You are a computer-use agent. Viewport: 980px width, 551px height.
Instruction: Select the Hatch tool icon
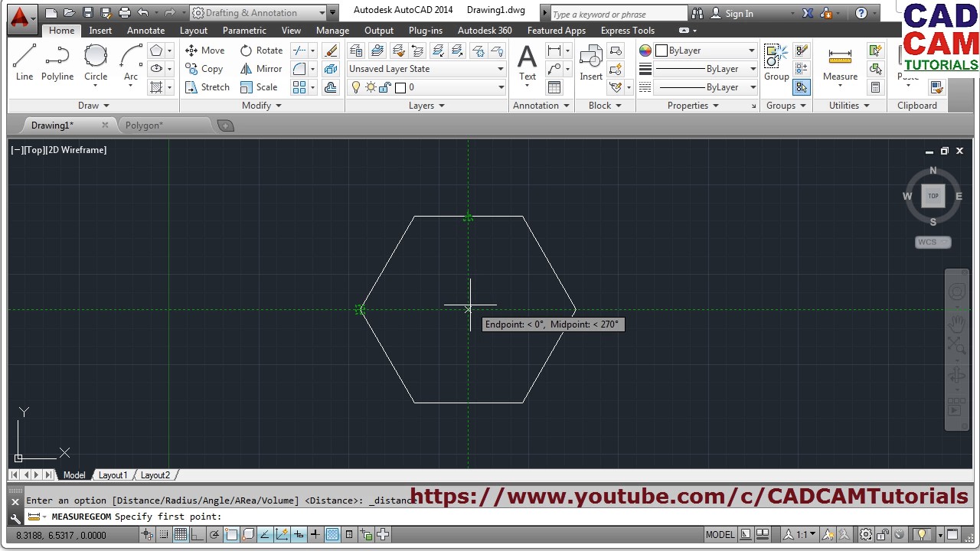coord(156,87)
